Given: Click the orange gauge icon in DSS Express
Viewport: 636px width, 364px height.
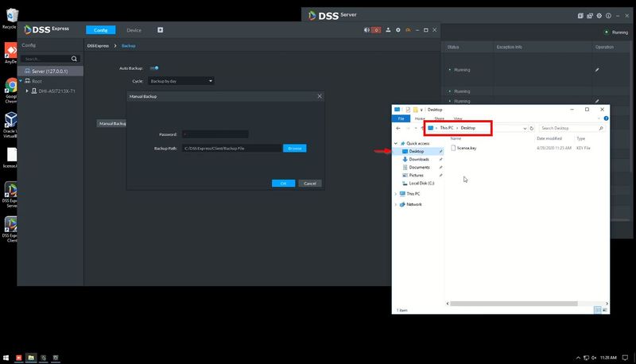Looking at the screenshot, I should coord(408,30).
